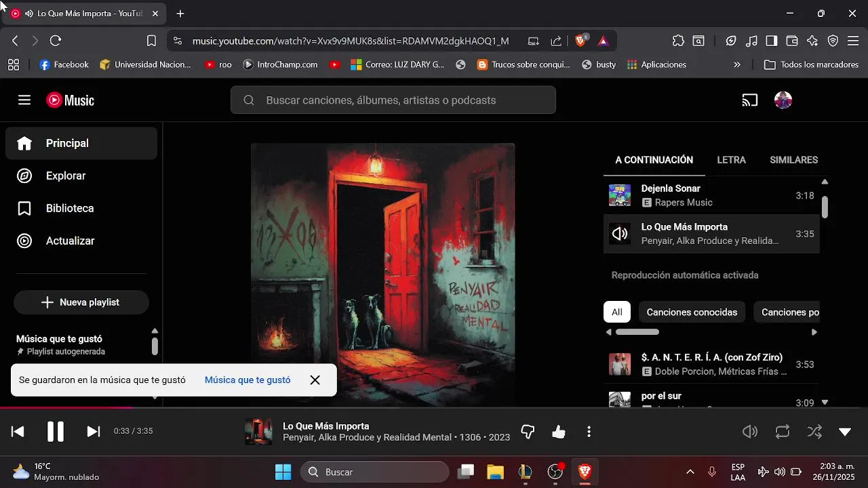Open the YouTube Music hamburger menu
The image size is (868, 488).
coord(24,100)
